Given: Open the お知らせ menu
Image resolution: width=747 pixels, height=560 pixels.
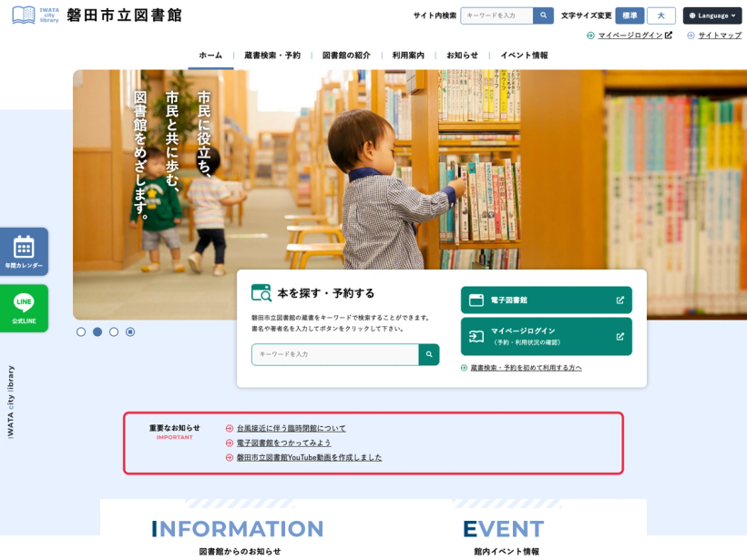Looking at the screenshot, I should [462, 56].
